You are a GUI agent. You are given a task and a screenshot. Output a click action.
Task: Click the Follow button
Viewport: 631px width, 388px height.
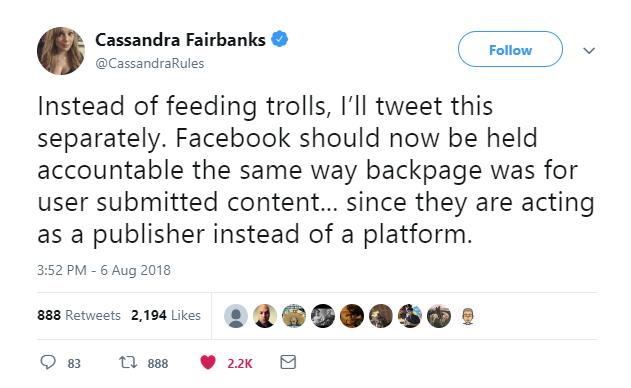coord(510,49)
